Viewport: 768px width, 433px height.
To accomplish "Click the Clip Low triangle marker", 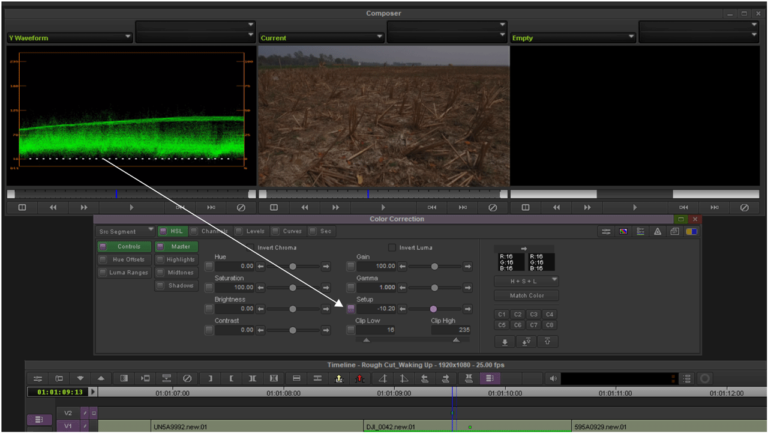I will coord(366,340).
